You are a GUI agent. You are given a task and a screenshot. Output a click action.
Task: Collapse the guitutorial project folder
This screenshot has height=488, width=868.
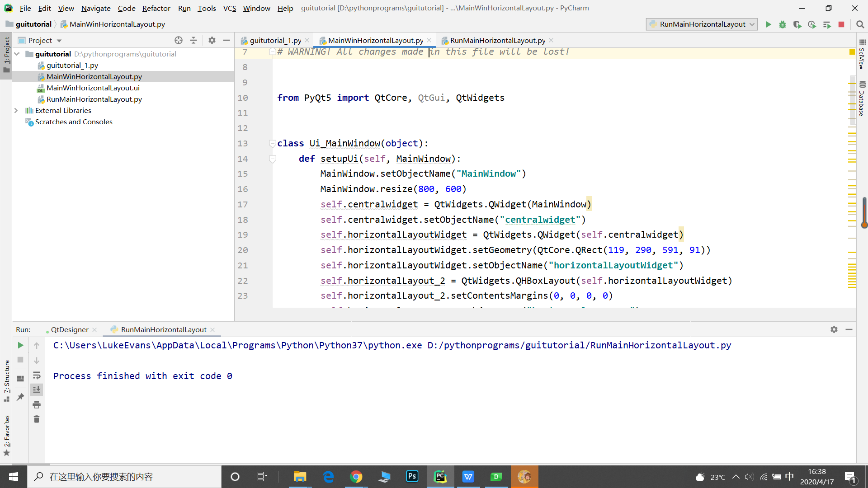click(17, 54)
